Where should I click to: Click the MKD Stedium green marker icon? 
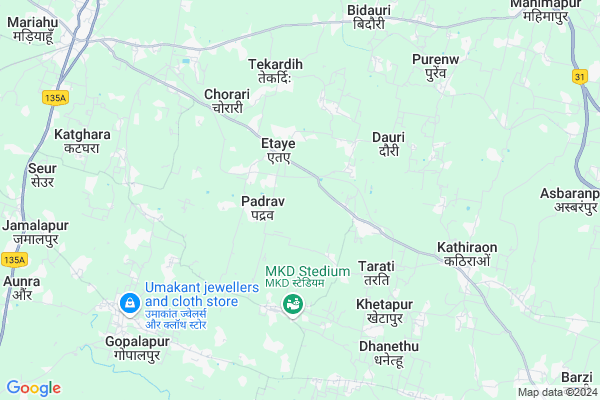293,305
